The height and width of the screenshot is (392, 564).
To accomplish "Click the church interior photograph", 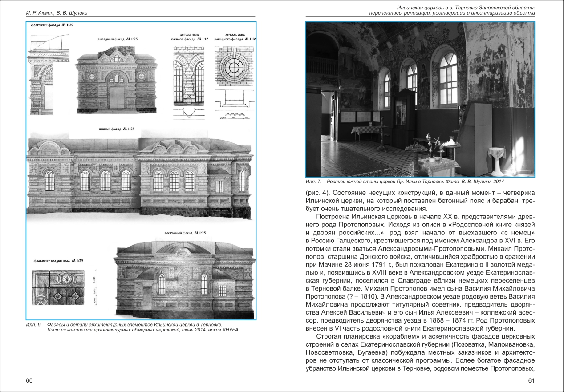I will [x=420, y=99].
